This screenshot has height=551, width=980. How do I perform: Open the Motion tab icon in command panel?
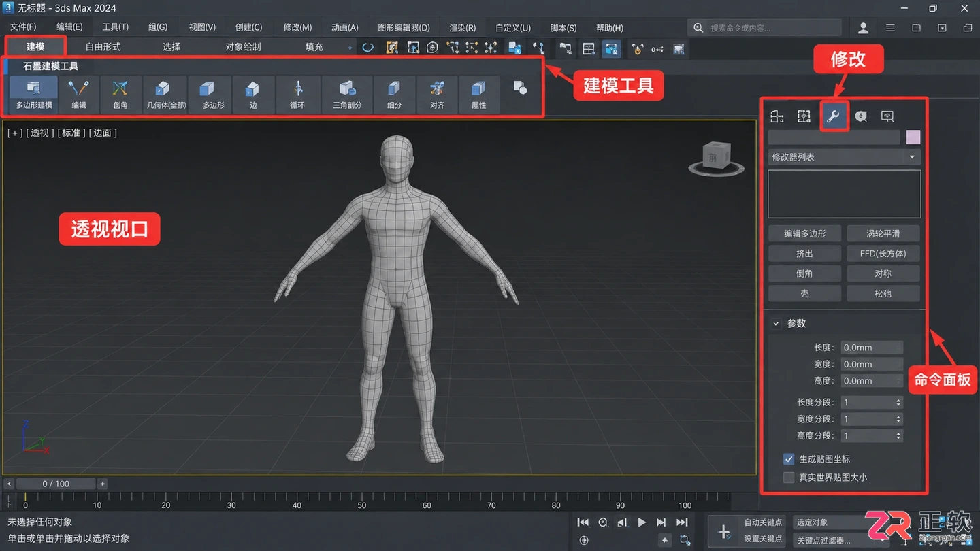point(861,116)
